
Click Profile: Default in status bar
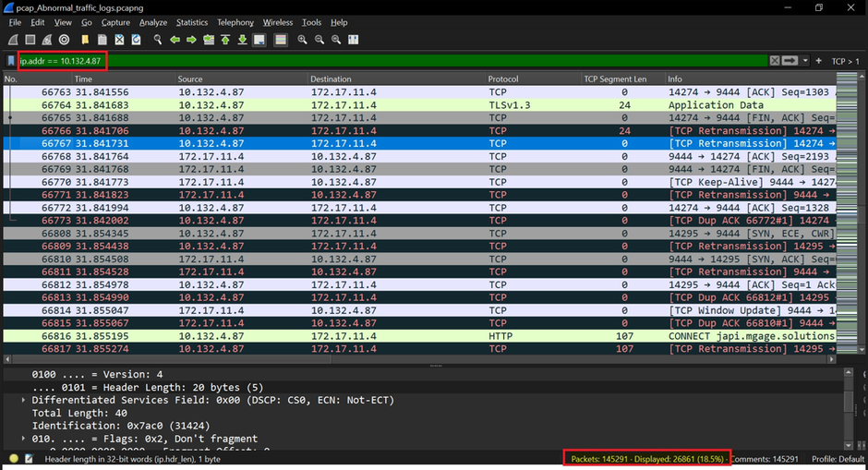[838, 459]
